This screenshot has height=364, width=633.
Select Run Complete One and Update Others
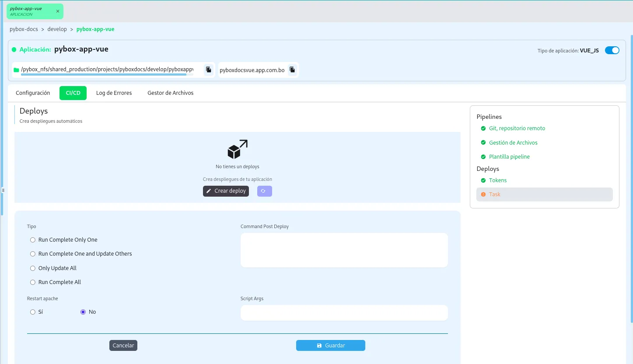33,254
